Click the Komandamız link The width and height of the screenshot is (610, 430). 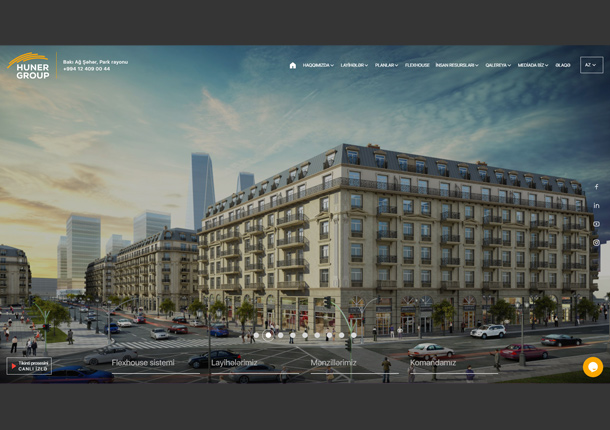point(433,362)
